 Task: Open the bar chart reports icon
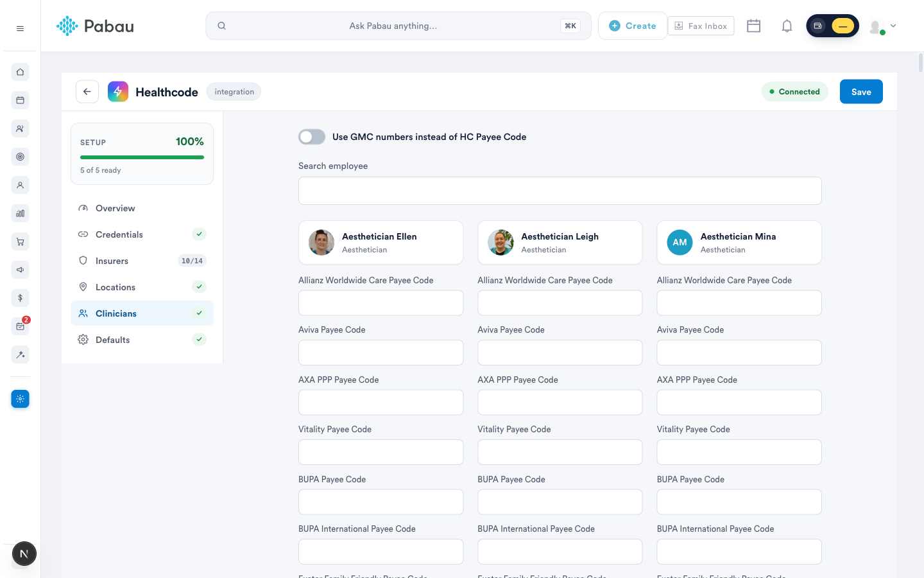(x=20, y=213)
